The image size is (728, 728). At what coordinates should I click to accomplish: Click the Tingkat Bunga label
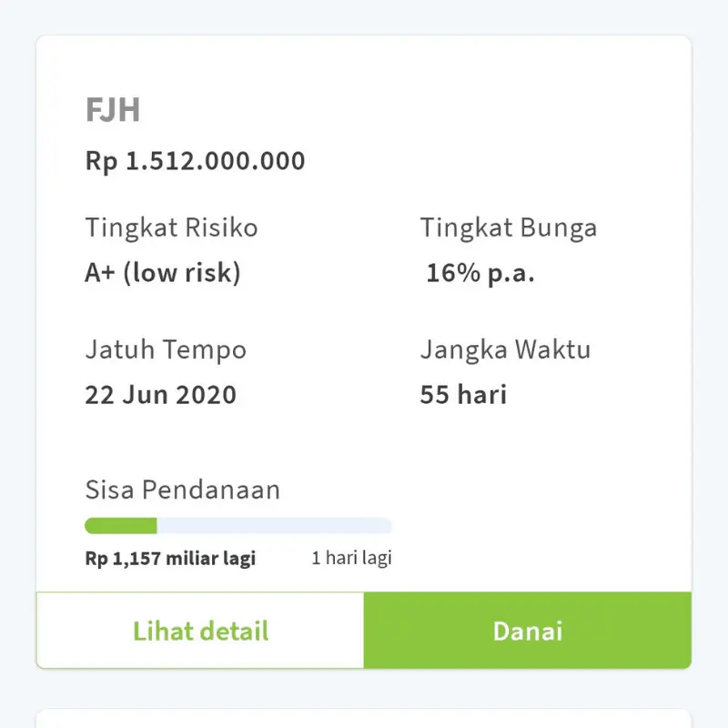tap(508, 227)
